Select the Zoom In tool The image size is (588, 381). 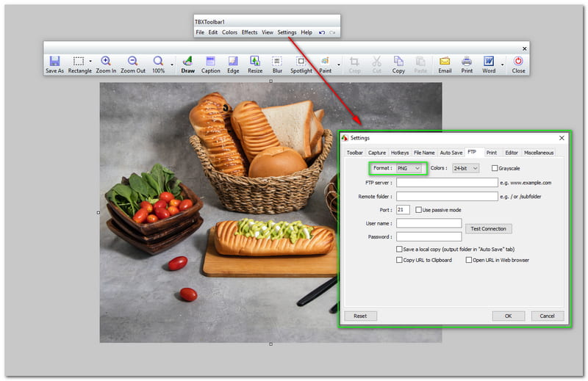coord(106,64)
